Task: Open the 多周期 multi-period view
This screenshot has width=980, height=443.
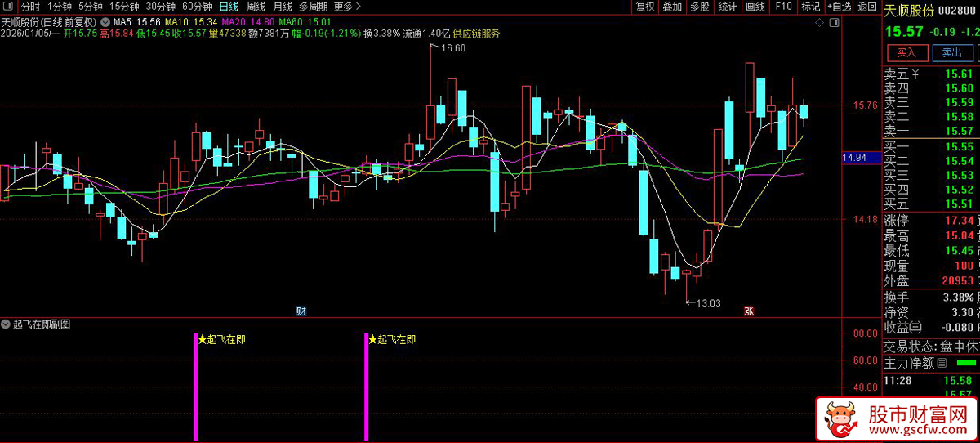Action: pyautogui.click(x=314, y=7)
